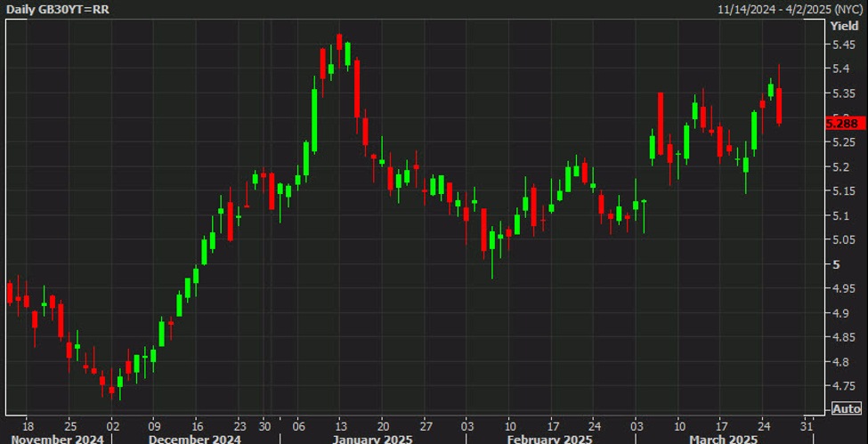This screenshot has width=868, height=444.
Task: Click the 13 date tick in January
Action: coord(340,427)
